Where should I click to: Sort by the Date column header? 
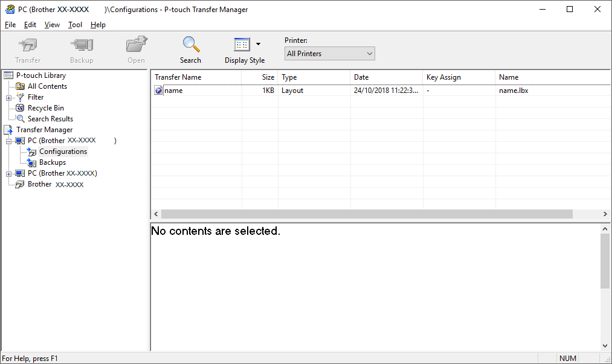click(x=387, y=77)
